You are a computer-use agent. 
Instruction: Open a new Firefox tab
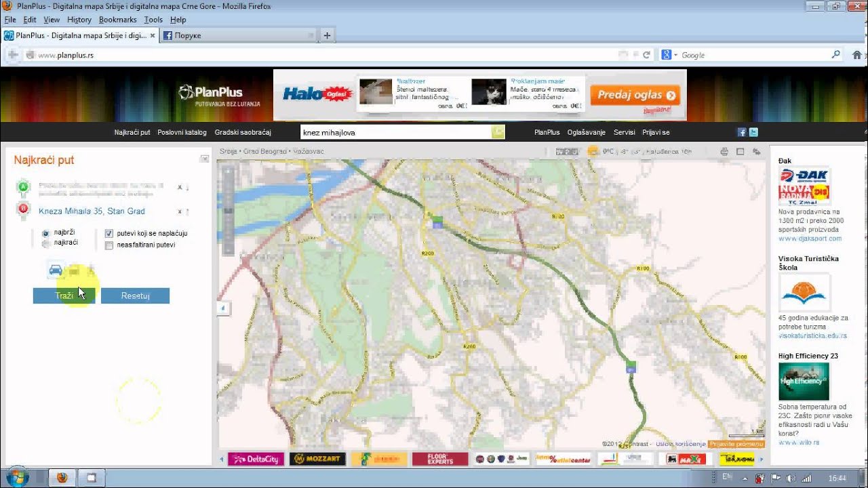point(327,35)
